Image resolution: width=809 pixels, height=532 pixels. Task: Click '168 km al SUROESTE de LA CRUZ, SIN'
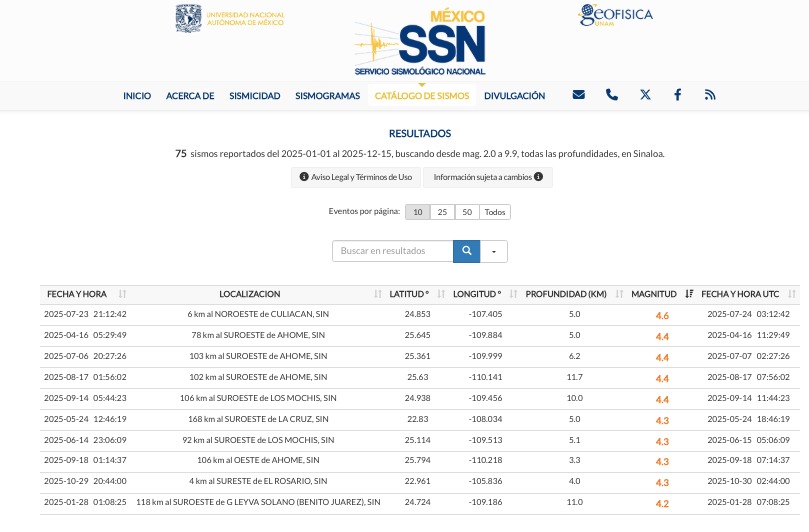point(258,419)
